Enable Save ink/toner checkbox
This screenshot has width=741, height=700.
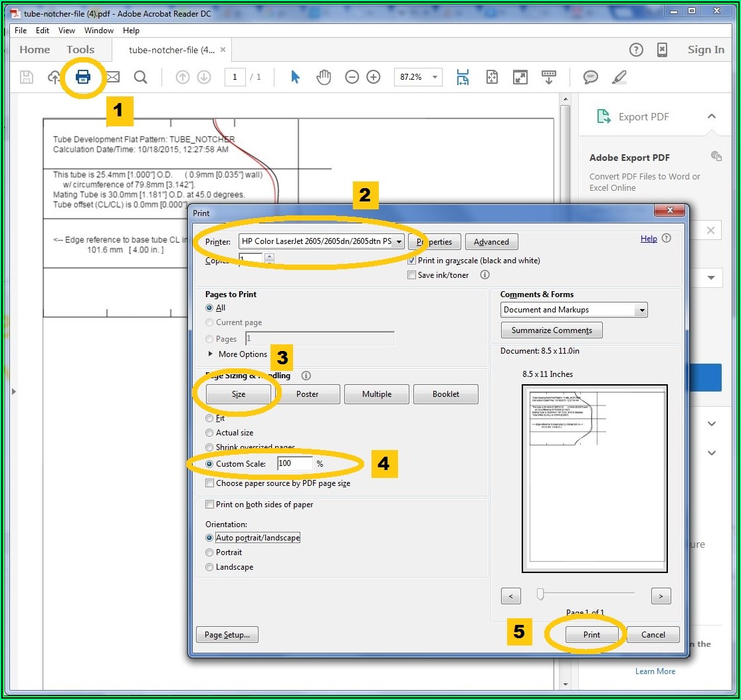pos(412,275)
